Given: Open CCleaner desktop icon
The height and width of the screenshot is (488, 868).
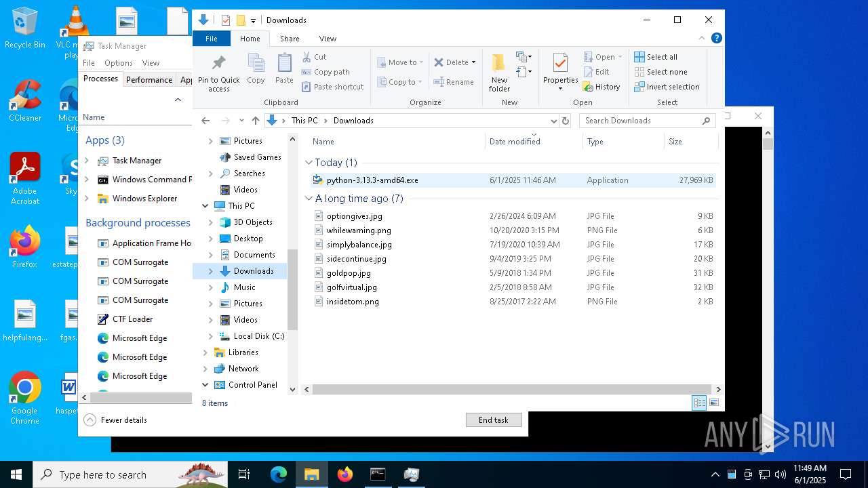Looking at the screenshot, I should (24, 102).
